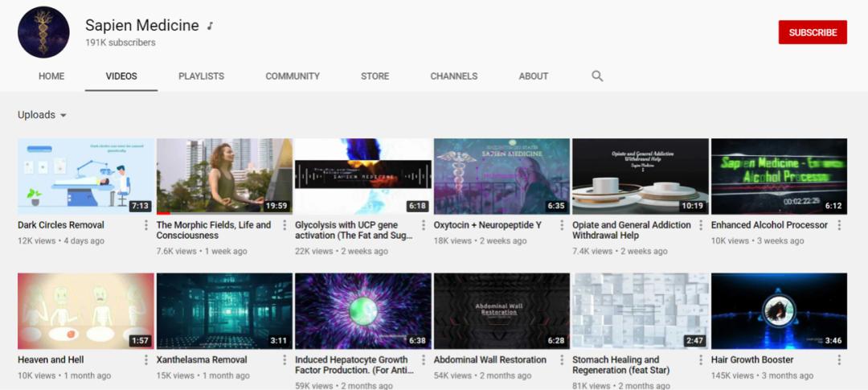Play the Oxytocin thumbnail showing 6:35

pyautogui.click(x=502, y=176)
